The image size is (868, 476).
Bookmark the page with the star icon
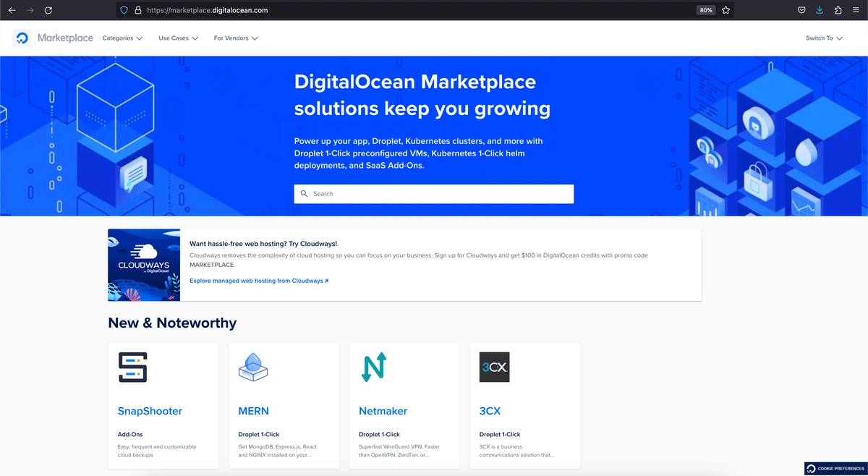pyautogui.click(x=726, y=10)
